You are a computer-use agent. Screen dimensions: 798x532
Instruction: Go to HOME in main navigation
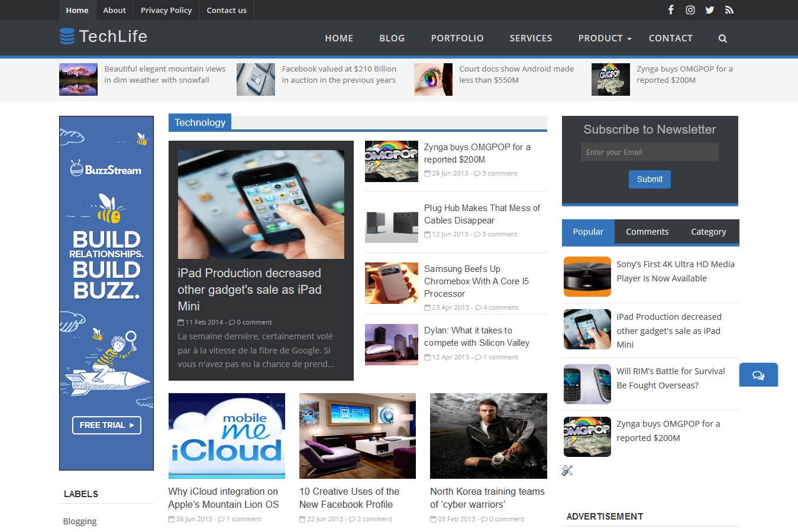click(x=339, y=38)
